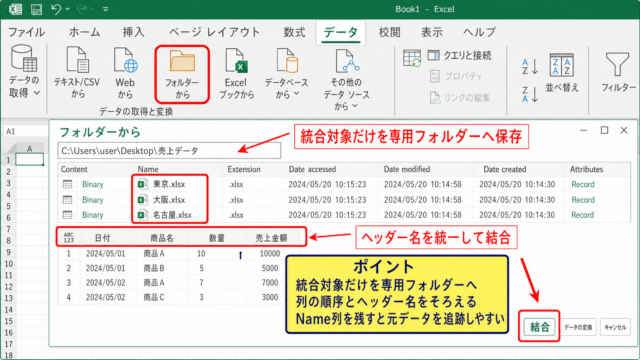The height and width of the screenshot is (360, 640).
Task: Import from テキスト/CSV から
Action: coord(77,73)
